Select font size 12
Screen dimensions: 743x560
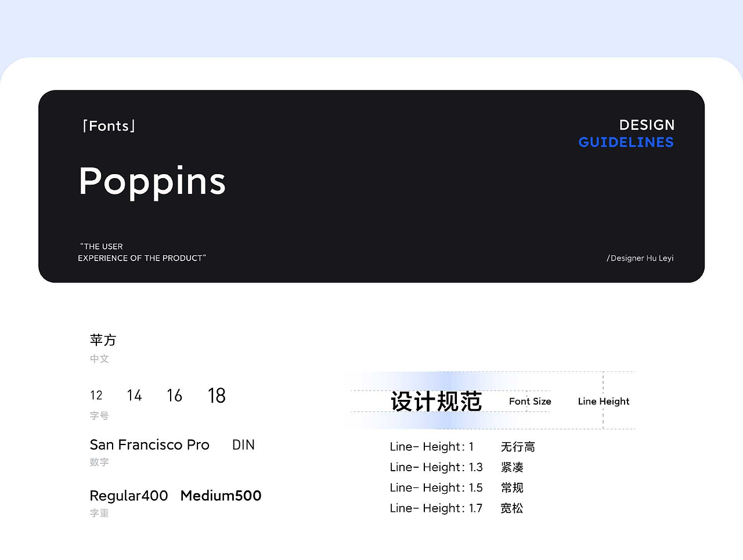click(x=96, y=395)
